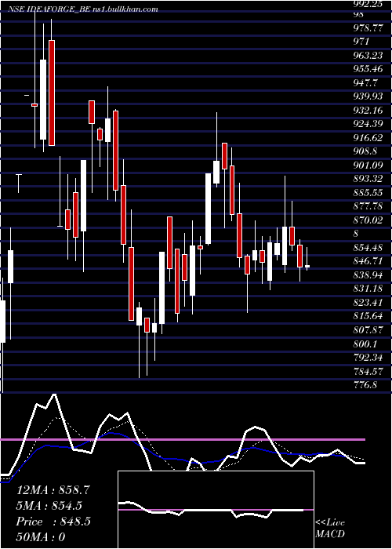
Task: Click the 978.77 price axis label
Action: point(368,27)
